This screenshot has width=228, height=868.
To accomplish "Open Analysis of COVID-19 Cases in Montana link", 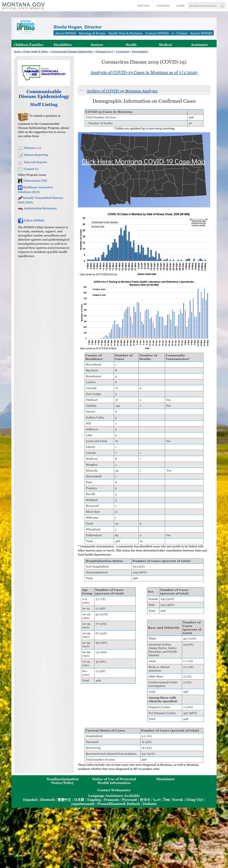I will pos(144,72).
